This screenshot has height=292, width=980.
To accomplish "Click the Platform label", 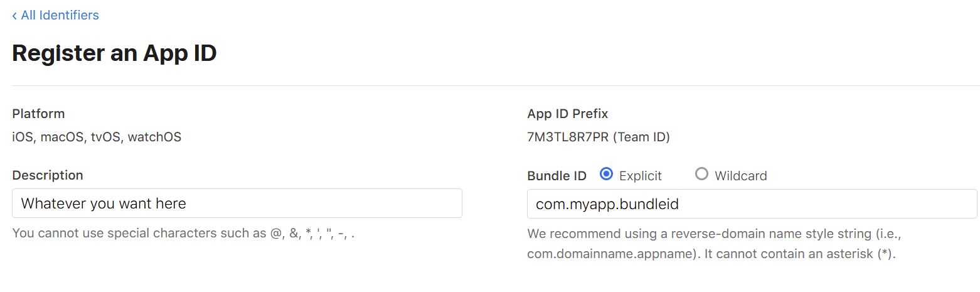I will pos(38,114).
